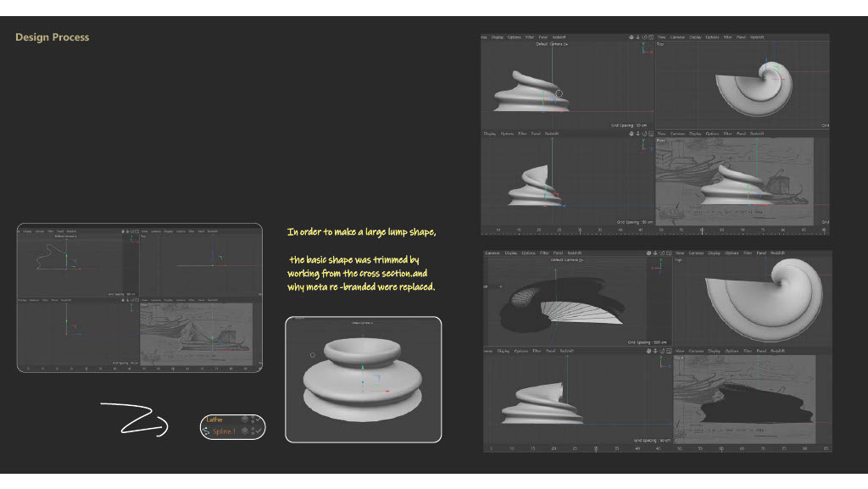Image resolution: width=868 pixels, height=489 pixels.
Task: Click the rotate icon in upper screenshot's Right viewport
Action: click(644, 133)
